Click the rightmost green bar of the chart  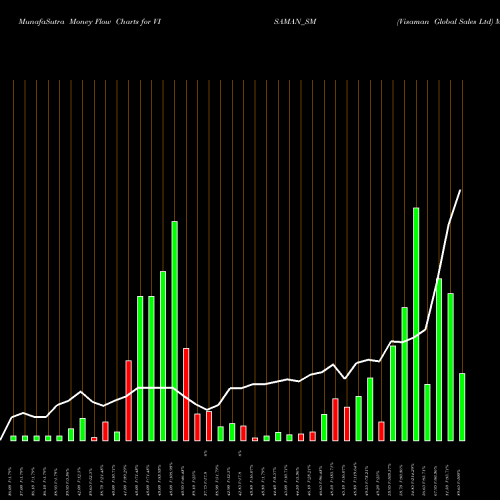point(462,407)
